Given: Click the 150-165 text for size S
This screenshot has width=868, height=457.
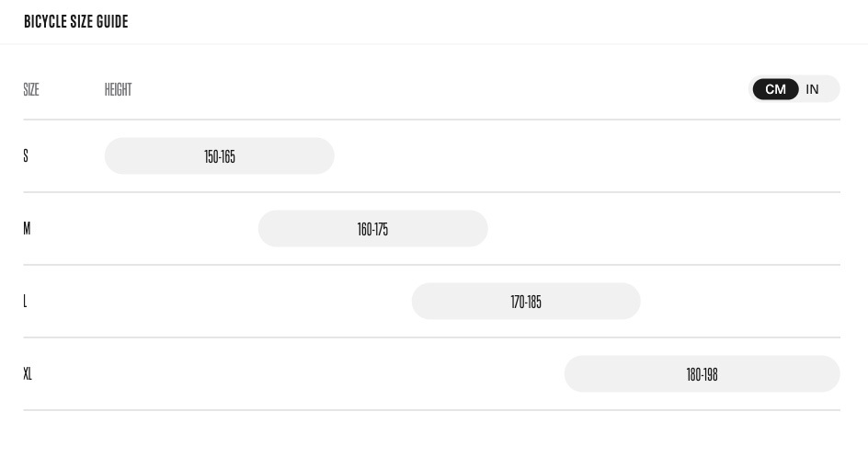Looking at the screenshot, I should pos(220,156).
